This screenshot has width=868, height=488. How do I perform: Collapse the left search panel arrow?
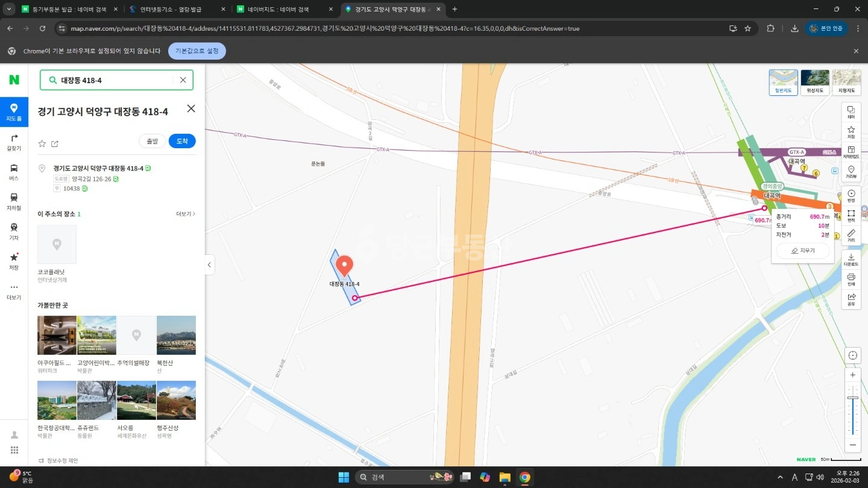coord(209,264)
